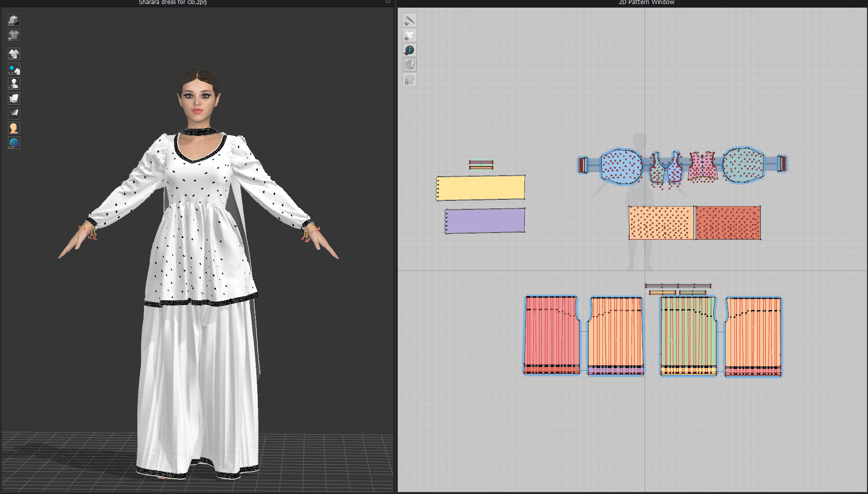Toggle 2D pattern shirt visibility icon
The image size is (868, 494).
coord(409,35)
